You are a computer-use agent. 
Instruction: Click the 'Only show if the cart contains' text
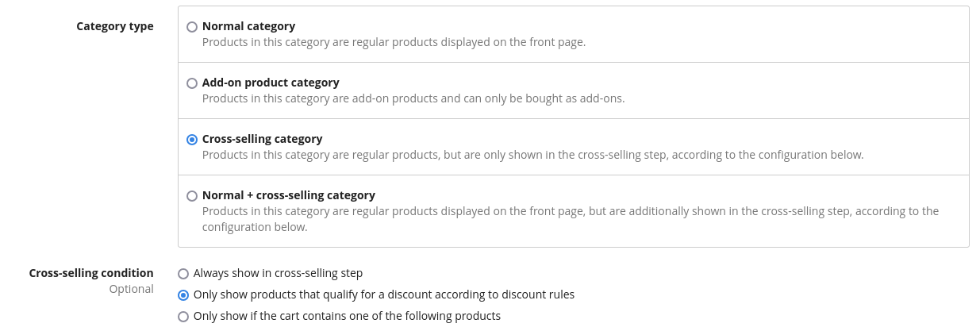(x=347, y=316)
